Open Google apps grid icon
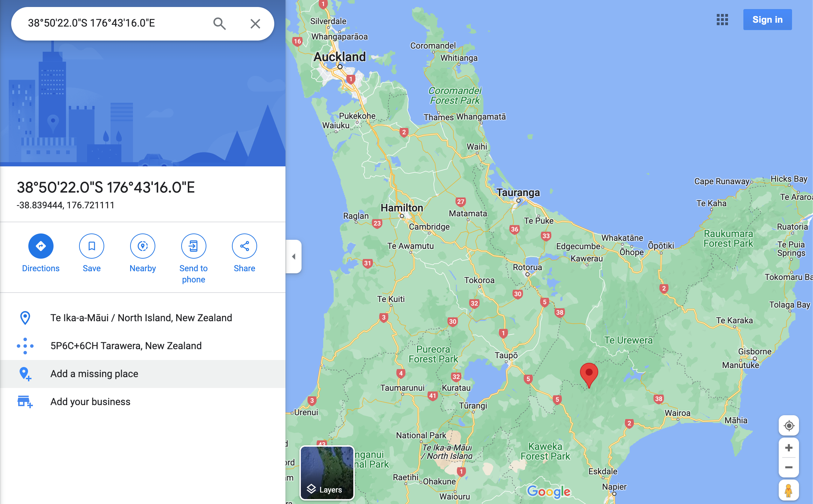Viewport: 813px width, 504px height. tap(722, 20)
